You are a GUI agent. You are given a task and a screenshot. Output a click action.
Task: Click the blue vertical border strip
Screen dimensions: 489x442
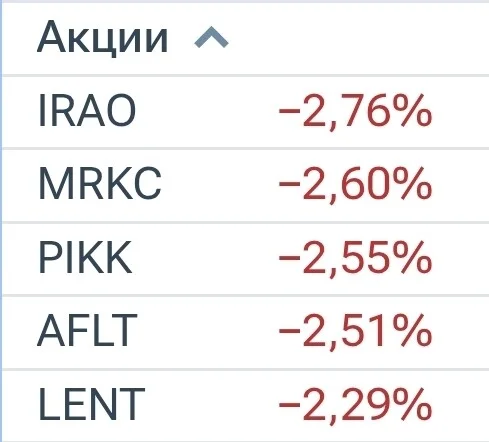click(1, 221)
